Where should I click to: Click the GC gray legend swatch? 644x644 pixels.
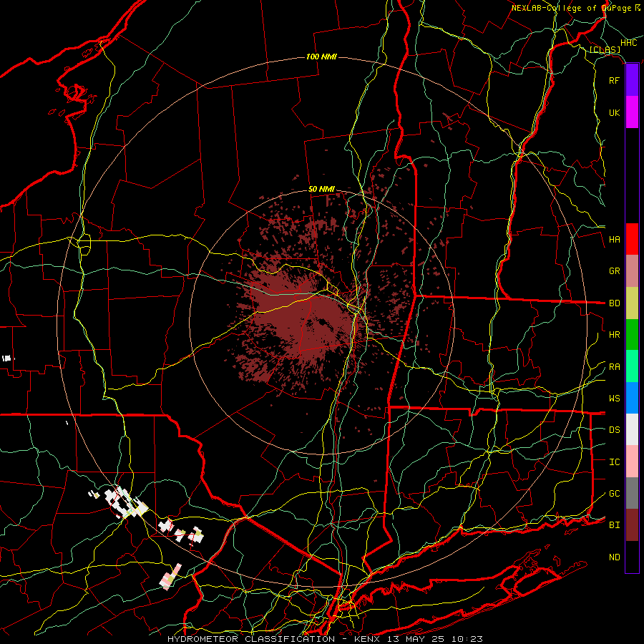[x=632, y=493]
